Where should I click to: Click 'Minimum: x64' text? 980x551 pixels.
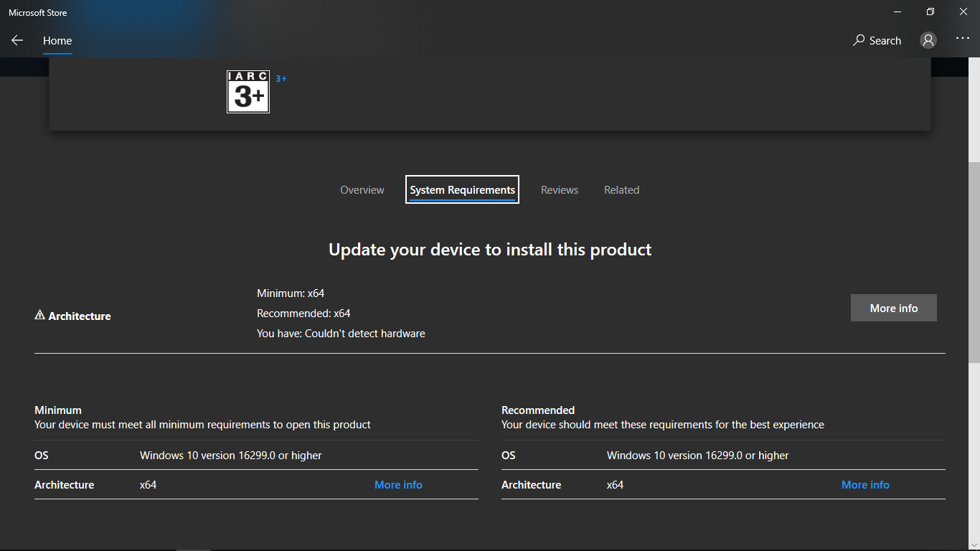[291, 293]
